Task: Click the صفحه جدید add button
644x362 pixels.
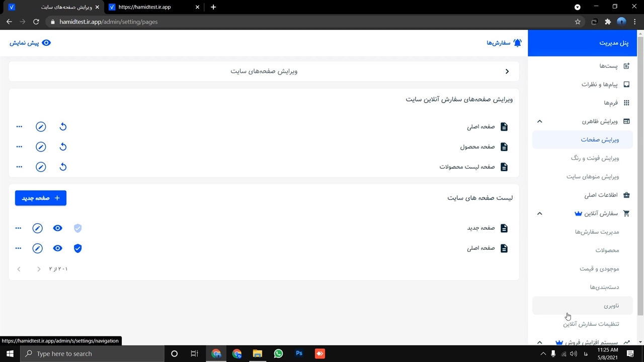Action: tap(41, 198)
